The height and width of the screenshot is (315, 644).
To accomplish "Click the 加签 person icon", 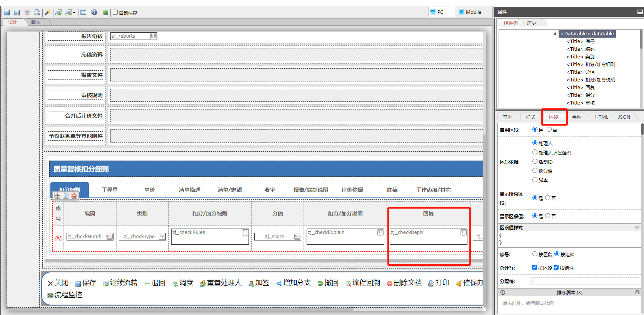I will [x=251, y=283].
